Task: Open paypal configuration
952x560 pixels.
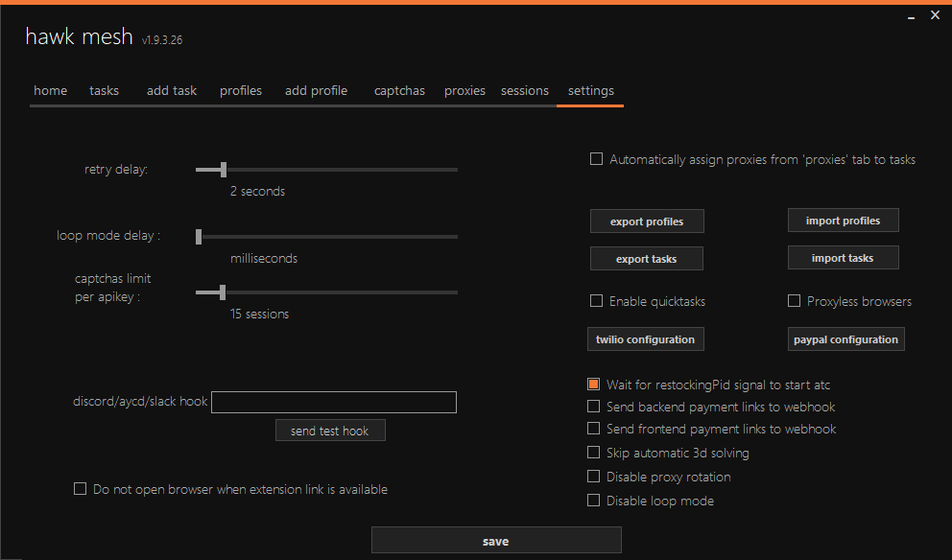Action: 845,339
